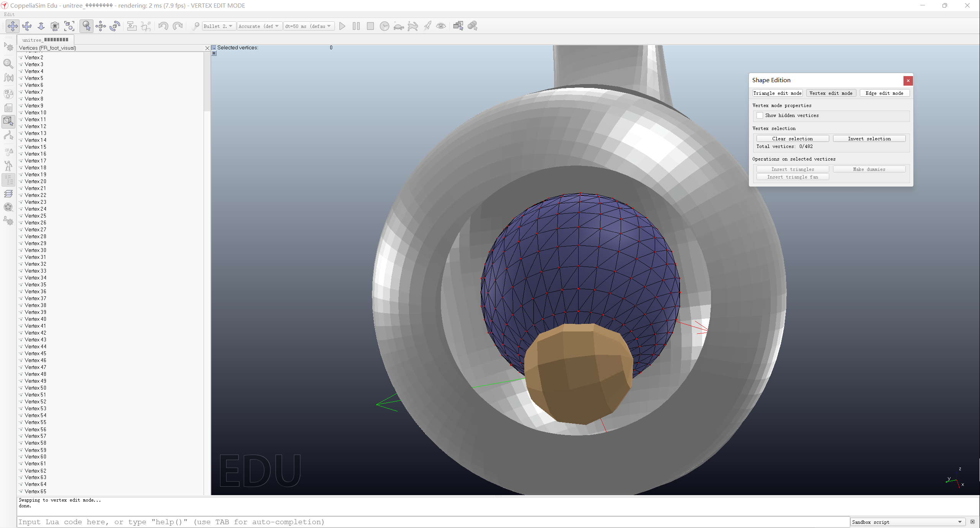
Task: Switch to Edge edit mode tab
Action: click(x=883, y=93)
